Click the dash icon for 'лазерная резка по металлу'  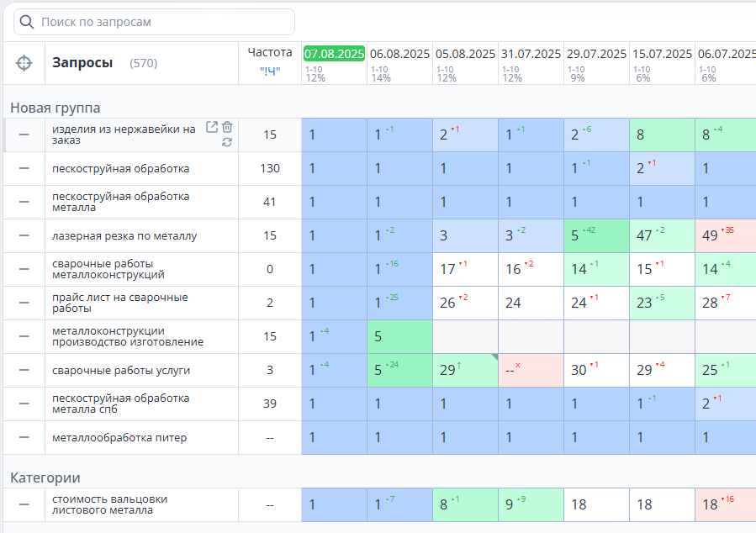[x=24, y=235]
